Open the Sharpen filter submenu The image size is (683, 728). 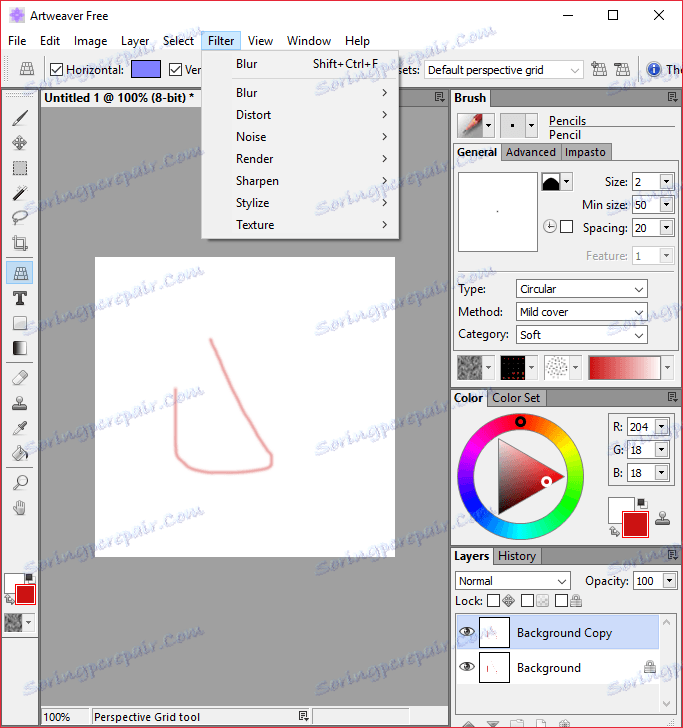pos(300,181)
